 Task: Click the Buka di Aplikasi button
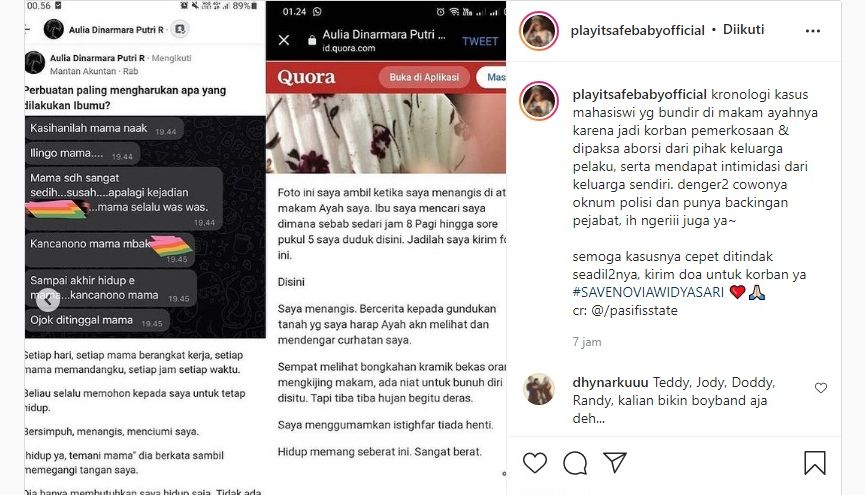coord(424,77)
